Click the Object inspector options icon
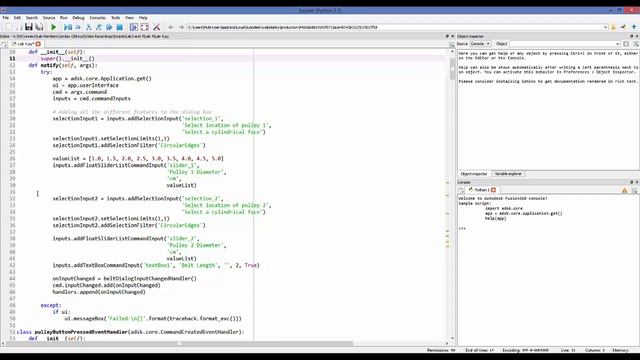 [636, 44]
